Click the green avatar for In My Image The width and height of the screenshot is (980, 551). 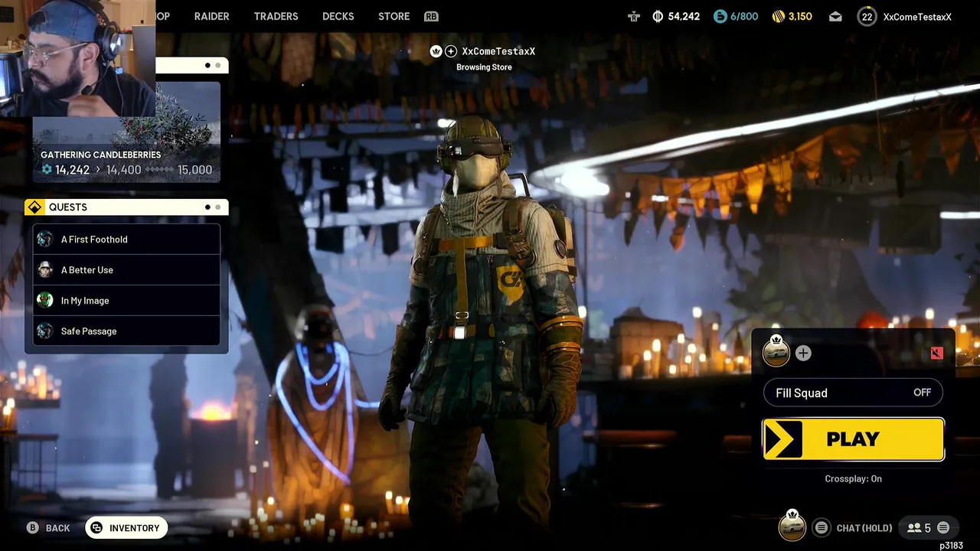45,301
